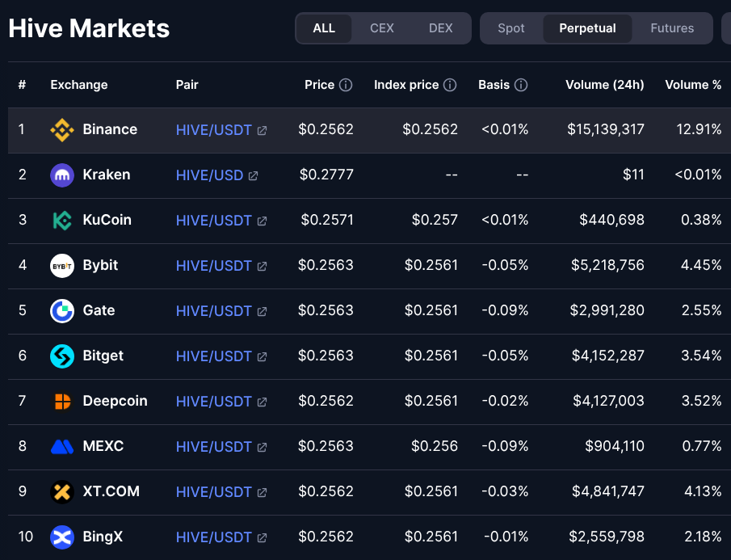This screenshot has height=560, width=731.
Task: Click the KuCoin exchange logo
Action: [x=62, y=220]
